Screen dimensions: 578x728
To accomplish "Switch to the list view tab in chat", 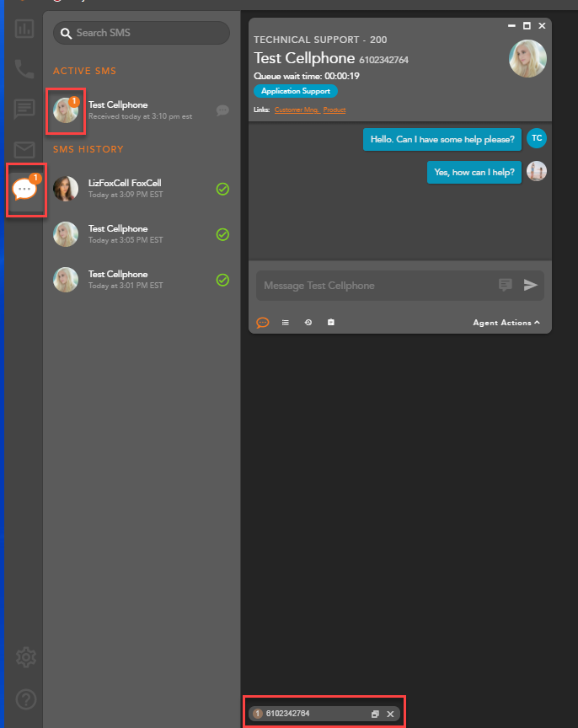I will point(286,323).
